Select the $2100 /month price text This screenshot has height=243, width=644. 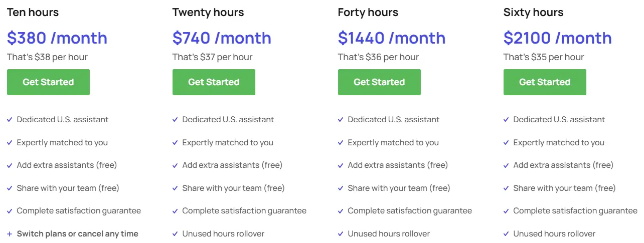click(558, 38)
